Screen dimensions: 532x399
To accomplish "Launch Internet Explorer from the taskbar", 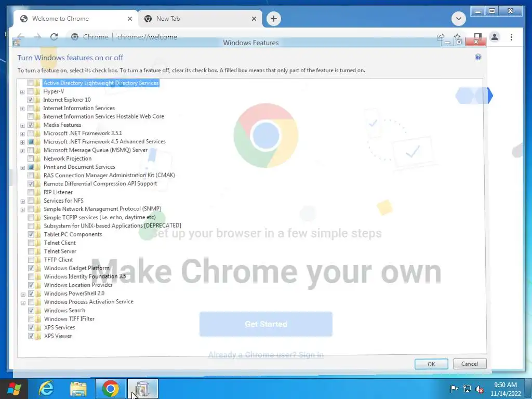I will tap(46, 389).
